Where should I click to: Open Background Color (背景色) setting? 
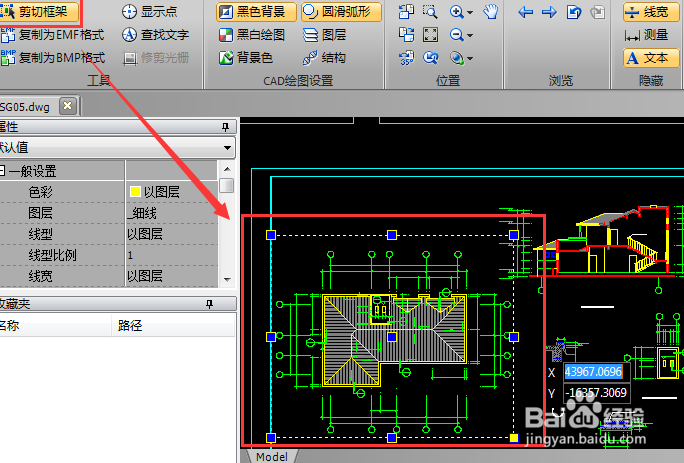point(246,58)
